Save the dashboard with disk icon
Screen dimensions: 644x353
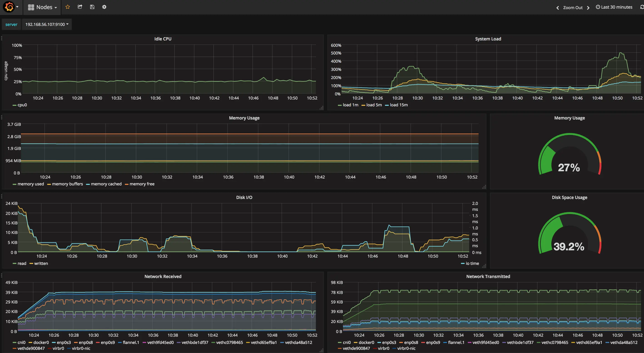(x=92, y=7)
